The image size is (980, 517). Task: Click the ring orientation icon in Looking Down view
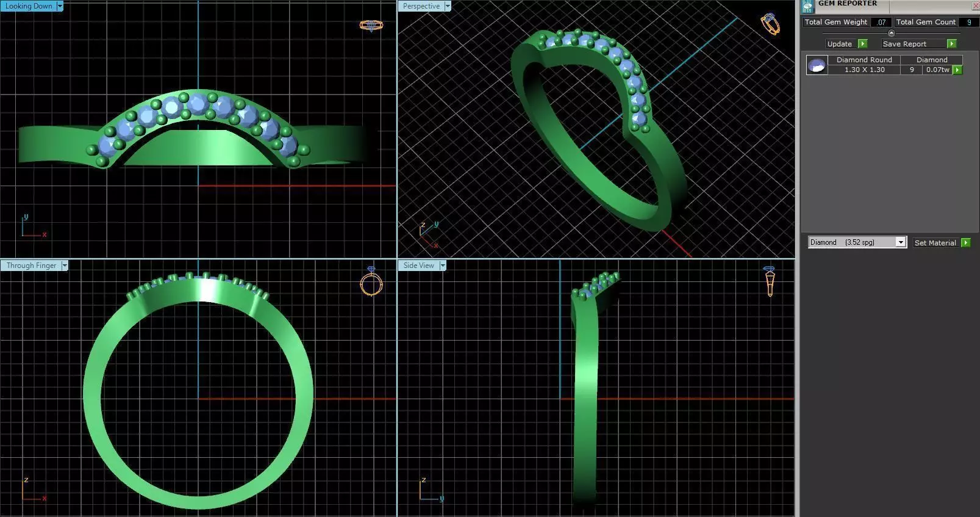click(x=371, y=26)
